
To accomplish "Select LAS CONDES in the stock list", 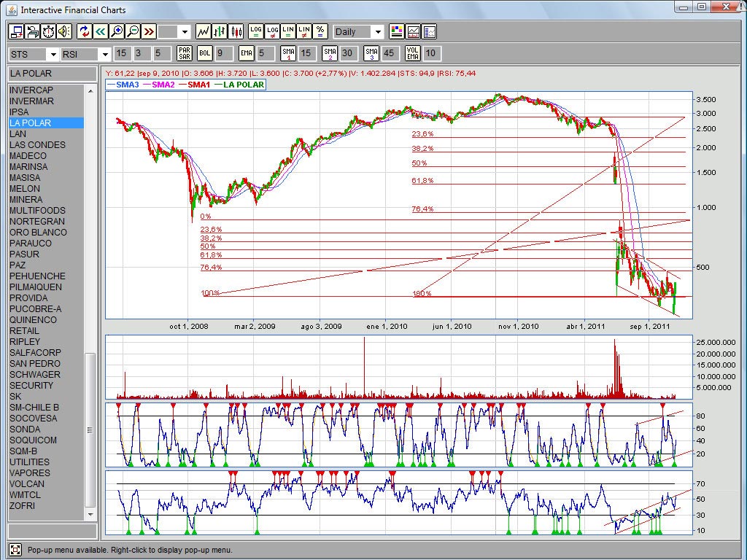I will click(37, 144).
